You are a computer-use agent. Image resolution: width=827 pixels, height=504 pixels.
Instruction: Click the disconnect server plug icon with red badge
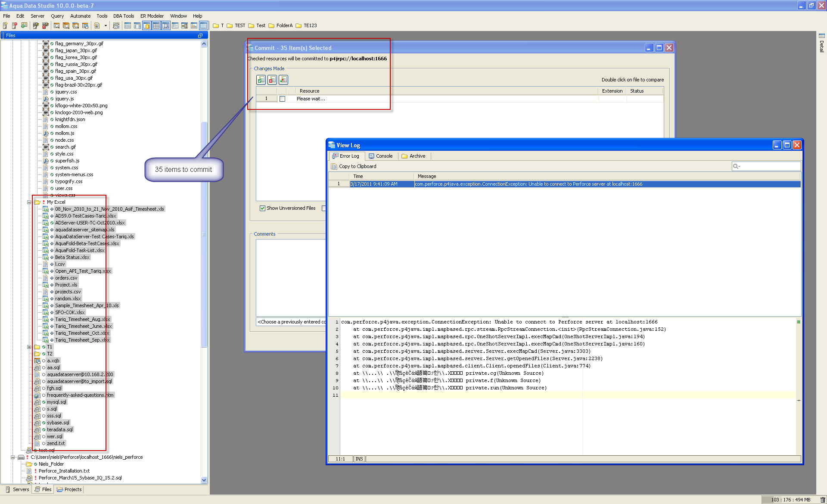[45, 25]
